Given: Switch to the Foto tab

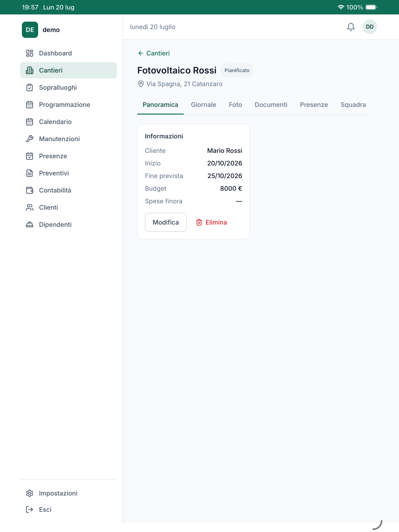Looking at the screenshot, I should (235, 105).
